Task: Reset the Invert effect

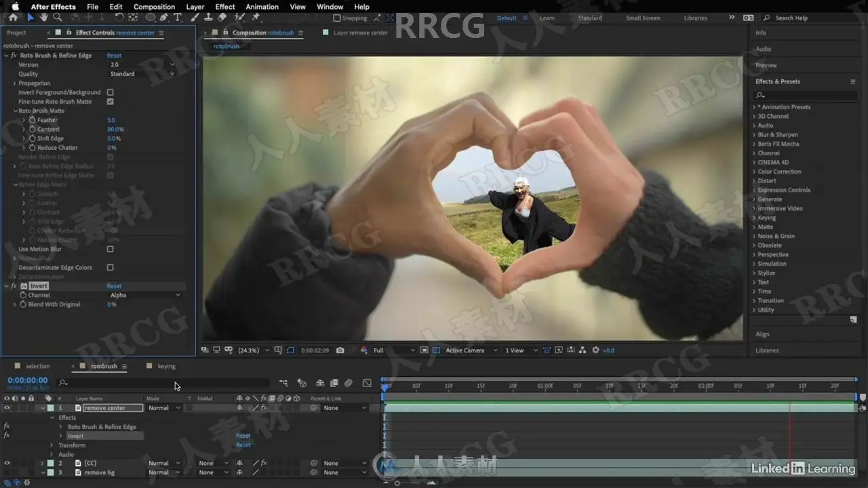Action: pos(114,286)
